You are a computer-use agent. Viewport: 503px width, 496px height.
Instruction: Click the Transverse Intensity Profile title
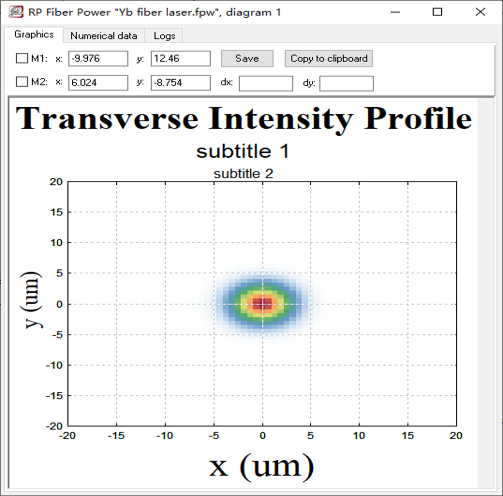pos(244,119)
